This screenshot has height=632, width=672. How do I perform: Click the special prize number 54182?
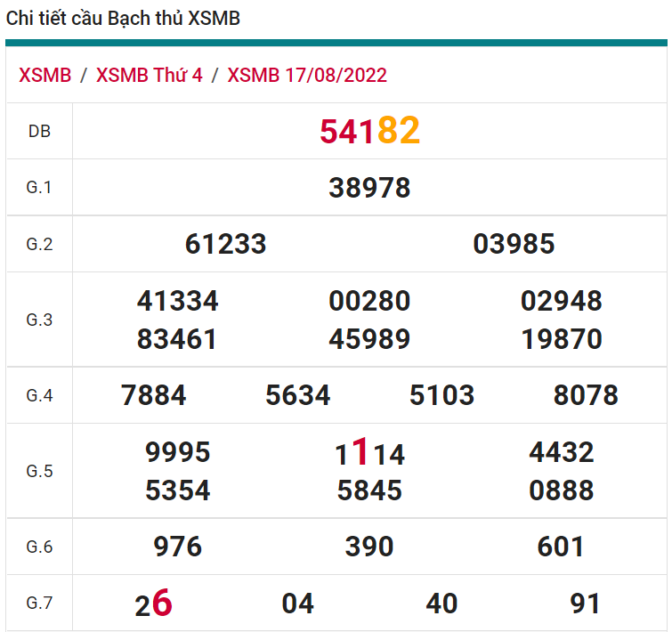[369, 131]
